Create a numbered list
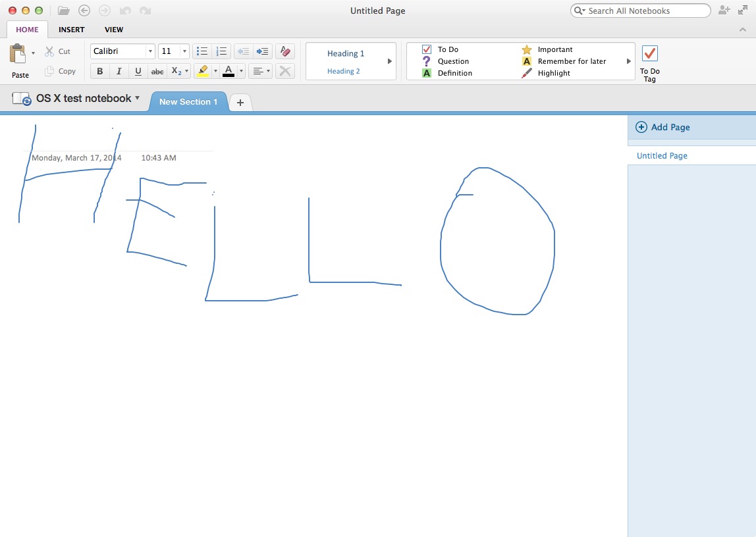The width and height of the screenshot is (756, 537). point(221,51)
